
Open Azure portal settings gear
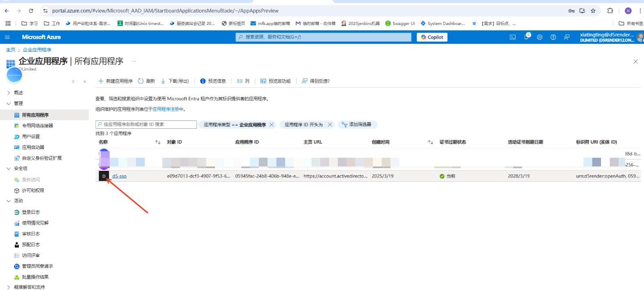(x=540, y=37)
